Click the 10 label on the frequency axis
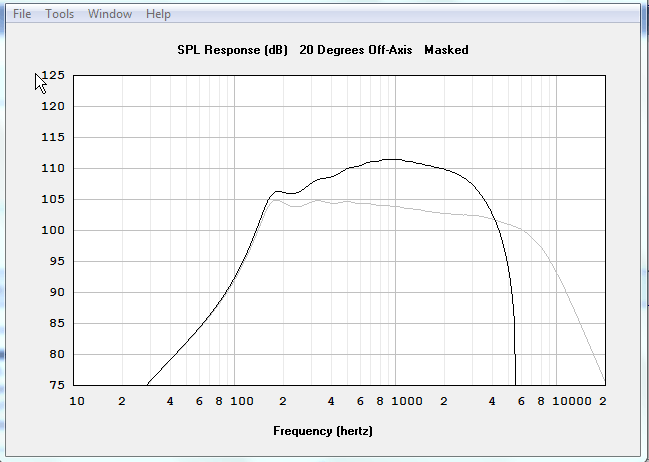649x462 pixels. (x=77, y=401)
